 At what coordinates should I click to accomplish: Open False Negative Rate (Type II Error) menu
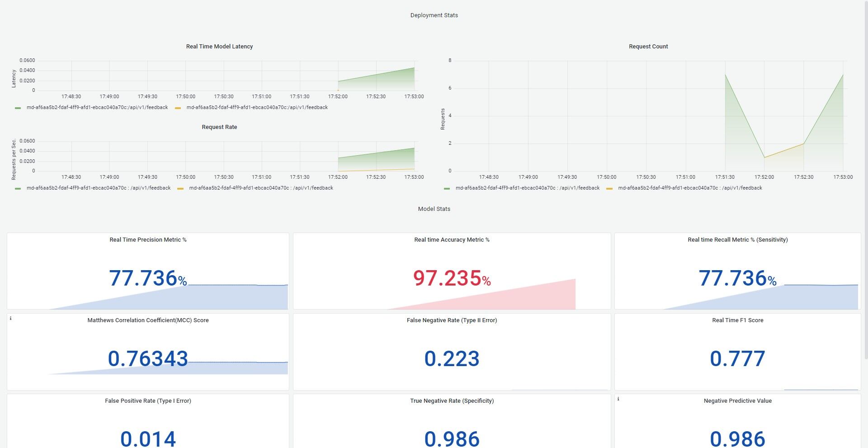[452, 320]
